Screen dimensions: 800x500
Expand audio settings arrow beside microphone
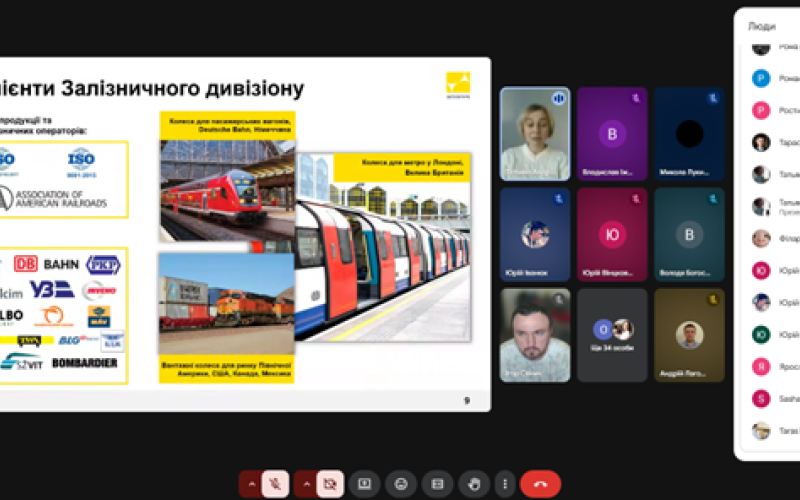[251, 484]
